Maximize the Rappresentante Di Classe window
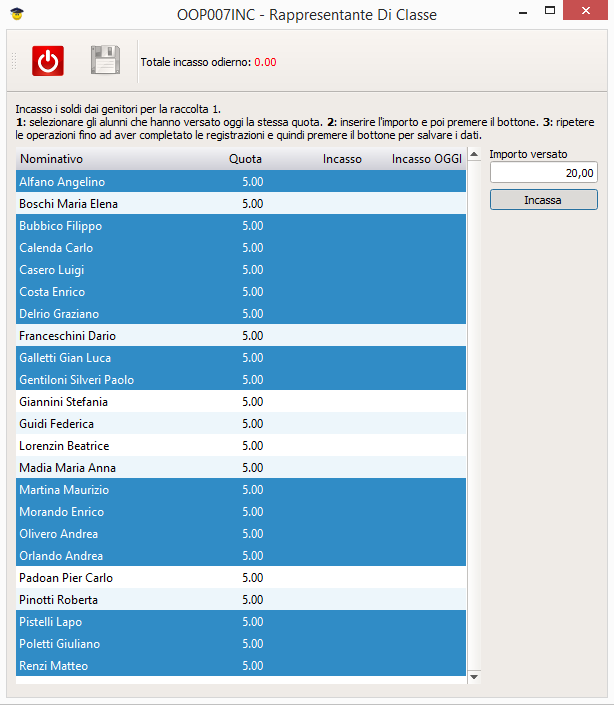This screenshot has width=614, height=705. 550,10
